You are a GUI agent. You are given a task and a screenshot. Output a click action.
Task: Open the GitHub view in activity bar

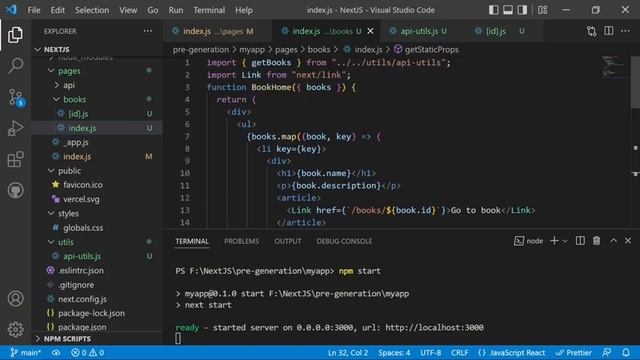pos(16,190)
